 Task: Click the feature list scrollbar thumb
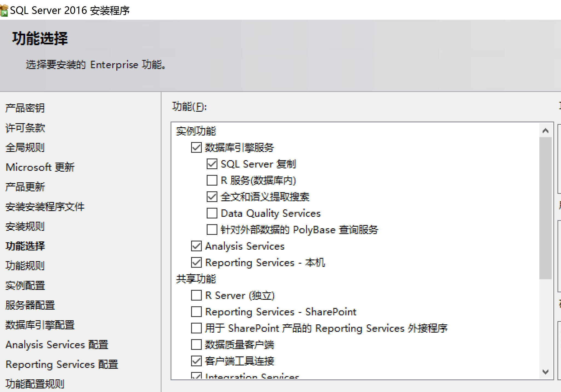tap(545, 208)
